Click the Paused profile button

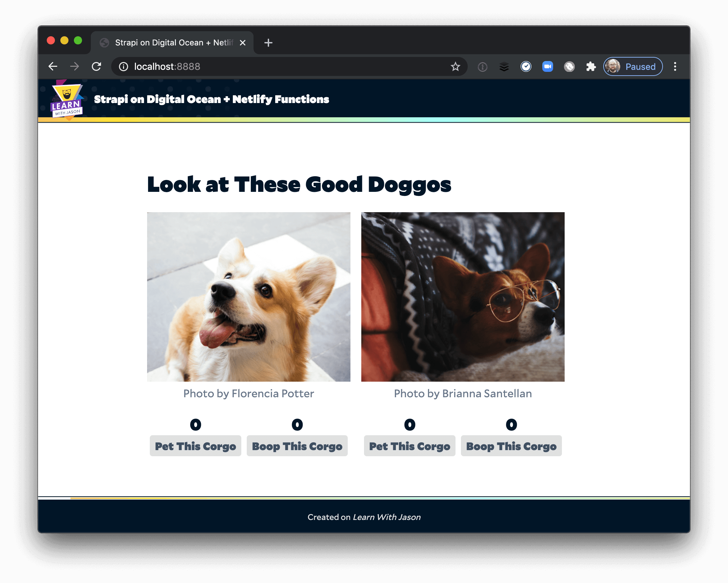(x=632, y=66)
